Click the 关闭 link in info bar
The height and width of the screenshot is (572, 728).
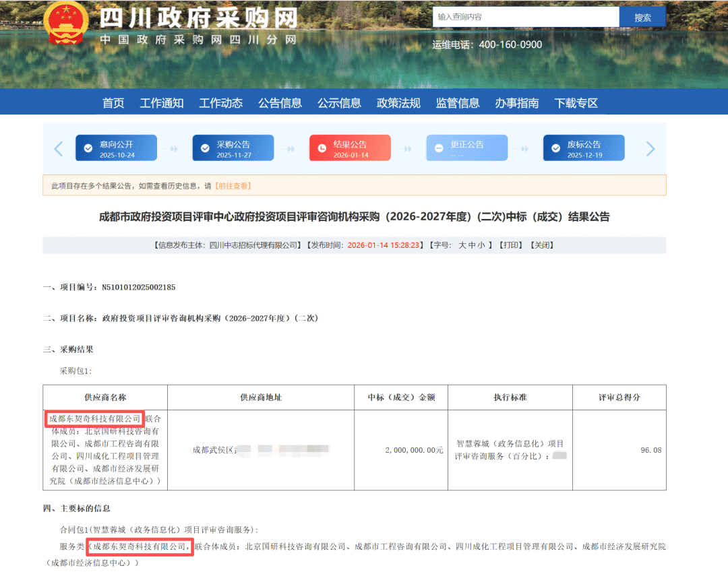541,245
